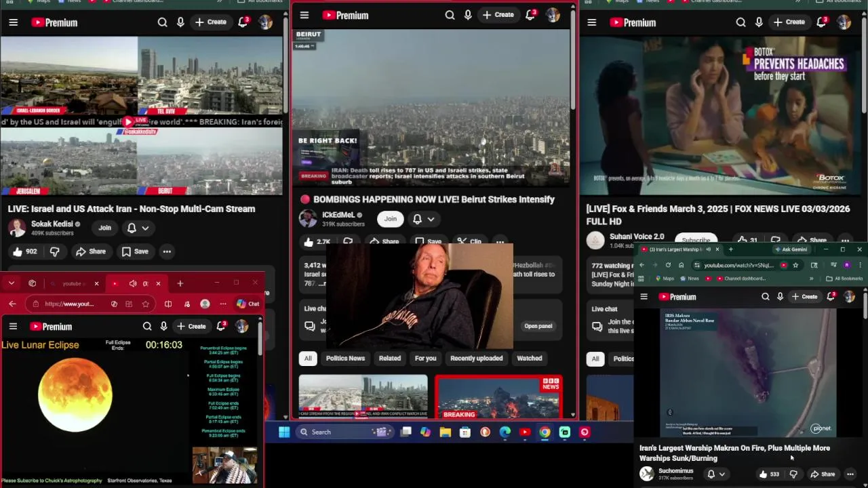
Task: Open All Bookmarks folder in warship window
Action: coord(844,279)
